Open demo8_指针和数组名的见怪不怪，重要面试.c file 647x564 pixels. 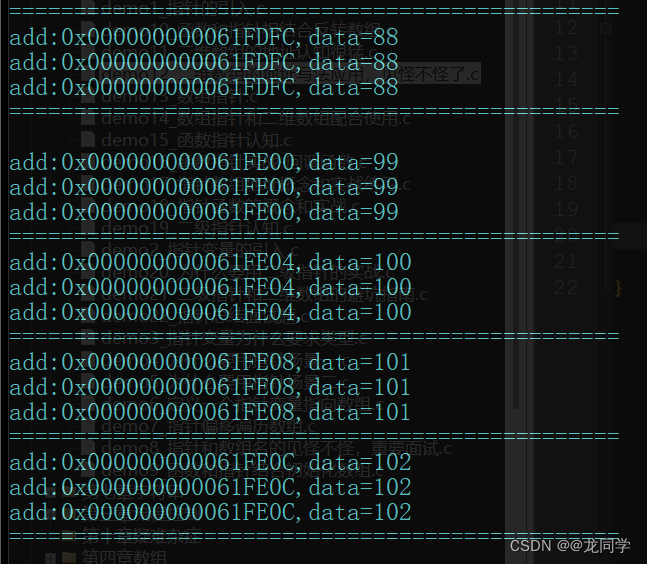pos(276,448)
